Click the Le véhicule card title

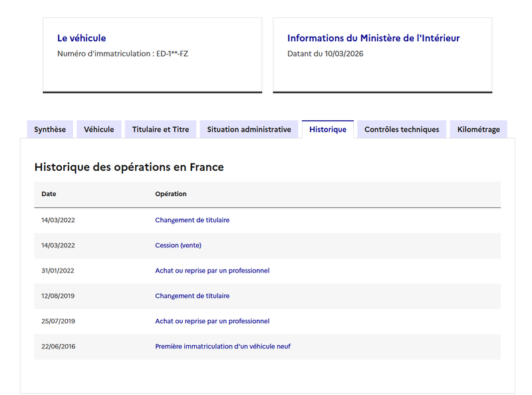[x=81, y=38]
